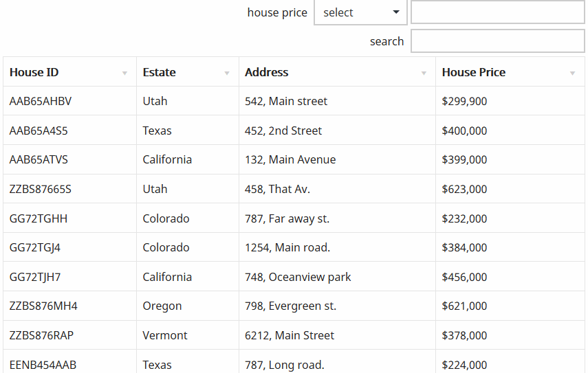The width and height of the screenshot is (588, 373).
Task: Sort table by Address header text
Action: 267,72
